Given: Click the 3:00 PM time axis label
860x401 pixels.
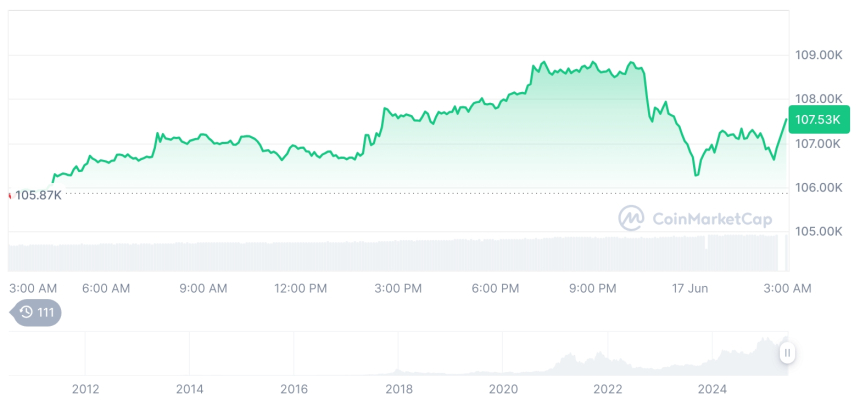Looking at the screenshot, I should click(397, 288).
